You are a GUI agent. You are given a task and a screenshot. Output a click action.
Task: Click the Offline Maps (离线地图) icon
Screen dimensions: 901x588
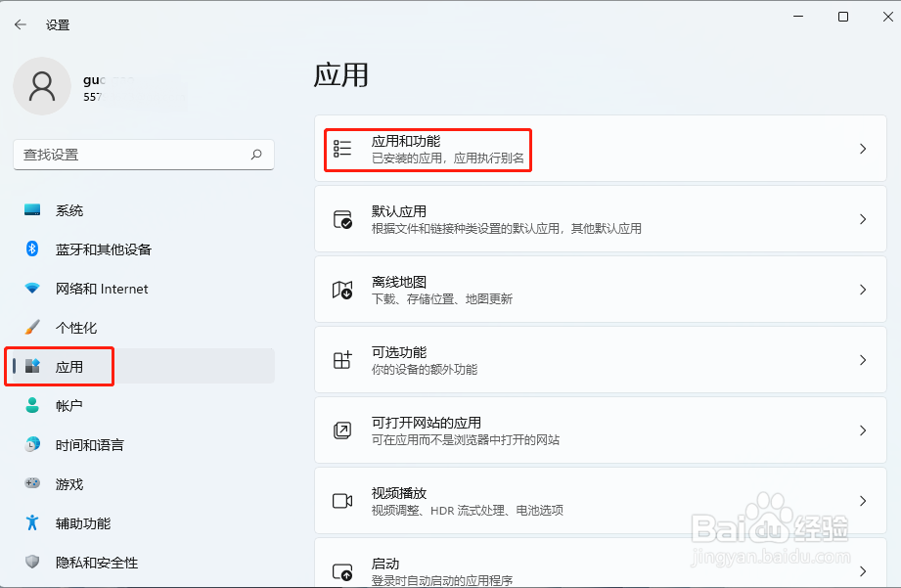[x=342, y=290]
